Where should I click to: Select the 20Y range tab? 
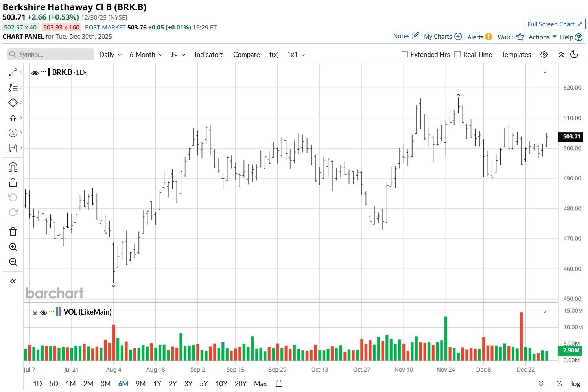(x=240, y=384)
